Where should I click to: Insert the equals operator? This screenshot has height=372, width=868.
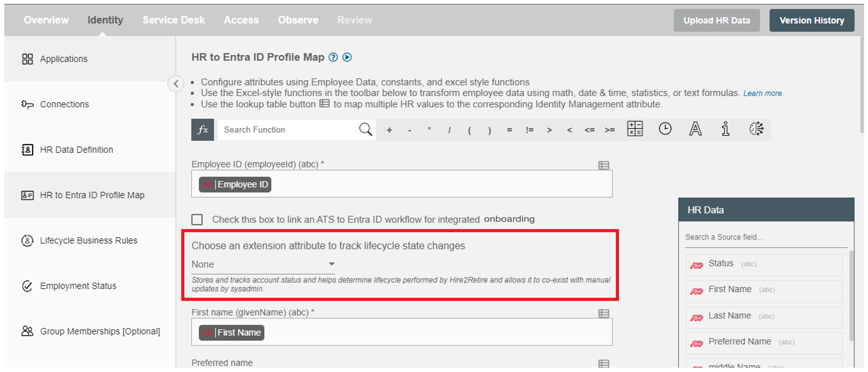(509, 130)
